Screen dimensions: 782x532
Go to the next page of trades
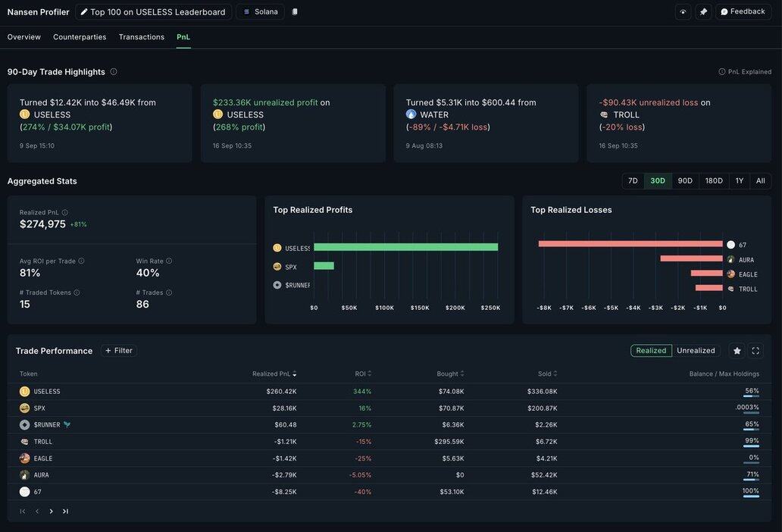tap(52, 511)
